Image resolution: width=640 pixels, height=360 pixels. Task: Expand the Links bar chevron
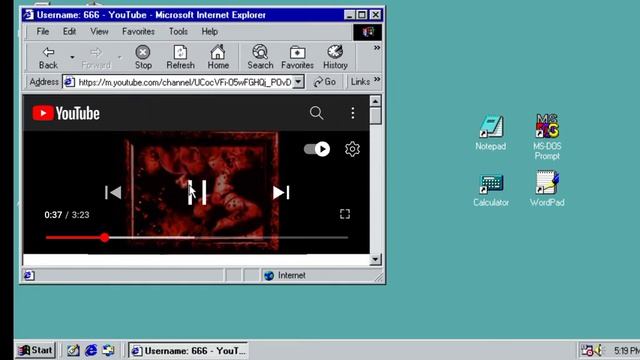[377, 79]
